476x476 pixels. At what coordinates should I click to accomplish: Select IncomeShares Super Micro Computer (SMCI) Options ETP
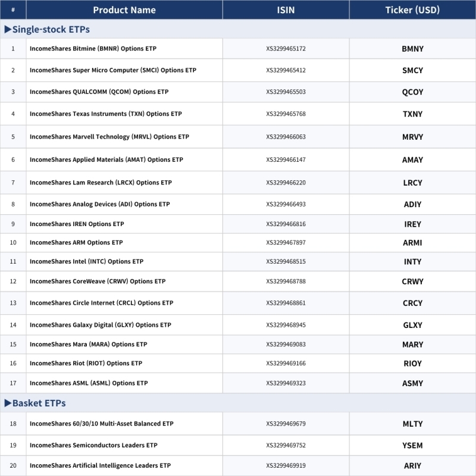tap(113, 70)
